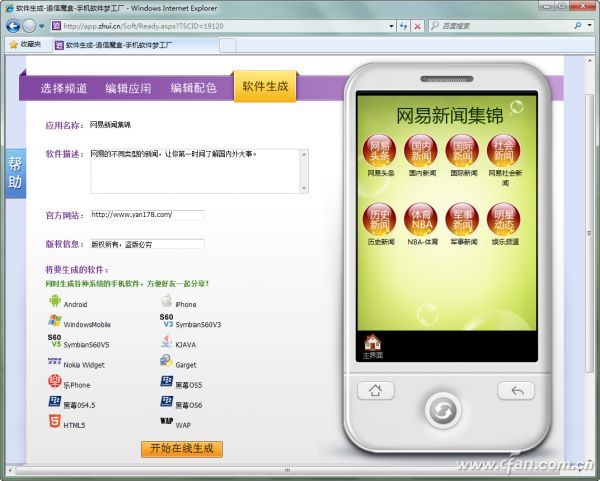The image size is (600, 481).
Task: Click the Nokia Widget icon
Action: click(54, 361)
